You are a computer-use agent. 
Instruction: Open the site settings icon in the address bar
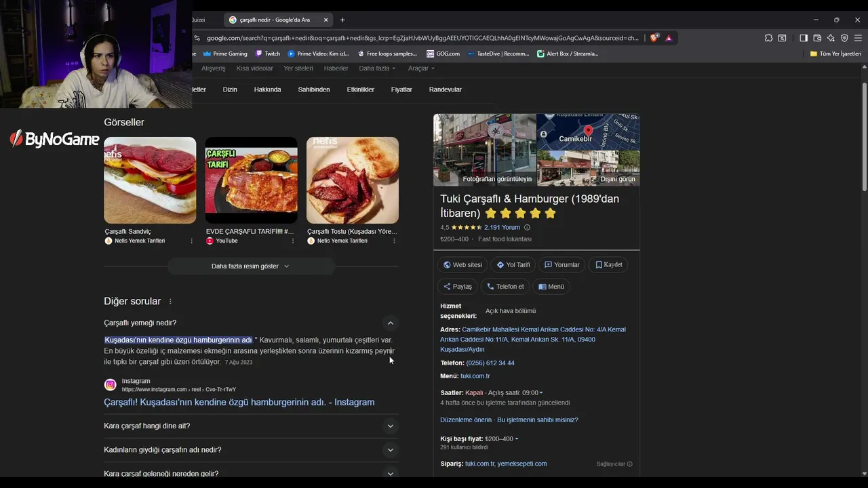pyautogui.click(x=197, y=38)
